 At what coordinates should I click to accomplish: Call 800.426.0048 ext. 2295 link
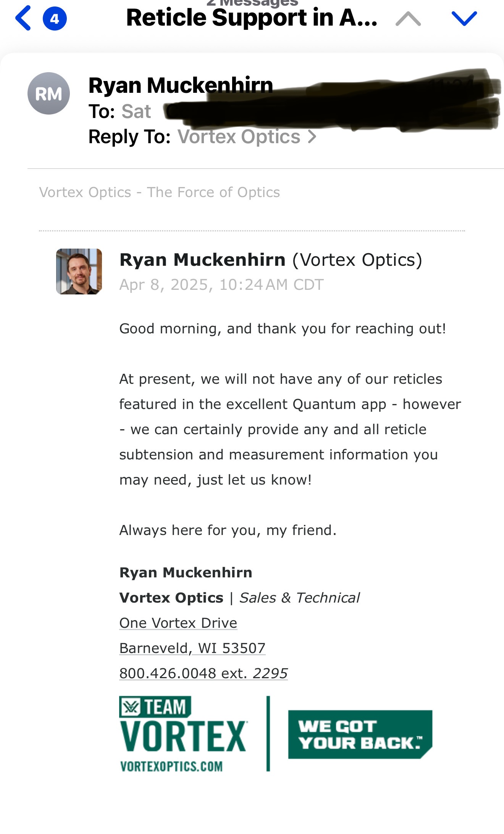point(204,673)
